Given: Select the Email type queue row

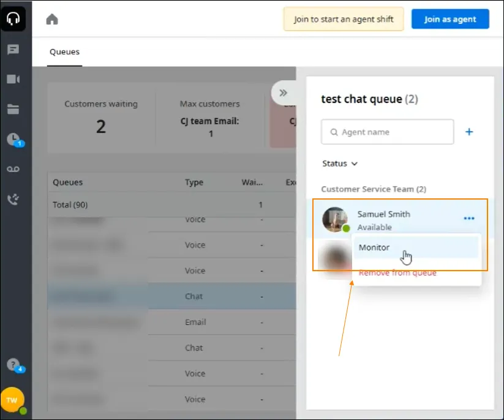Looking at the screenshot, I should (171, 322).
